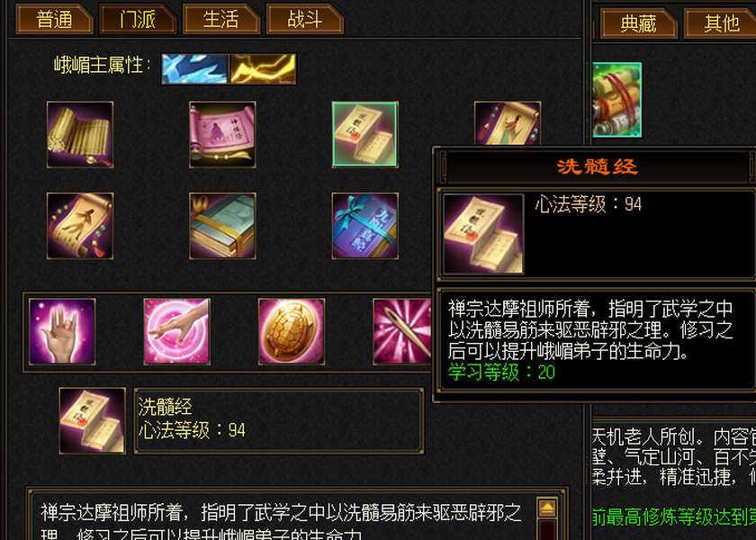Select the purple 九阴真经 book icon

(x=365, y=226)
